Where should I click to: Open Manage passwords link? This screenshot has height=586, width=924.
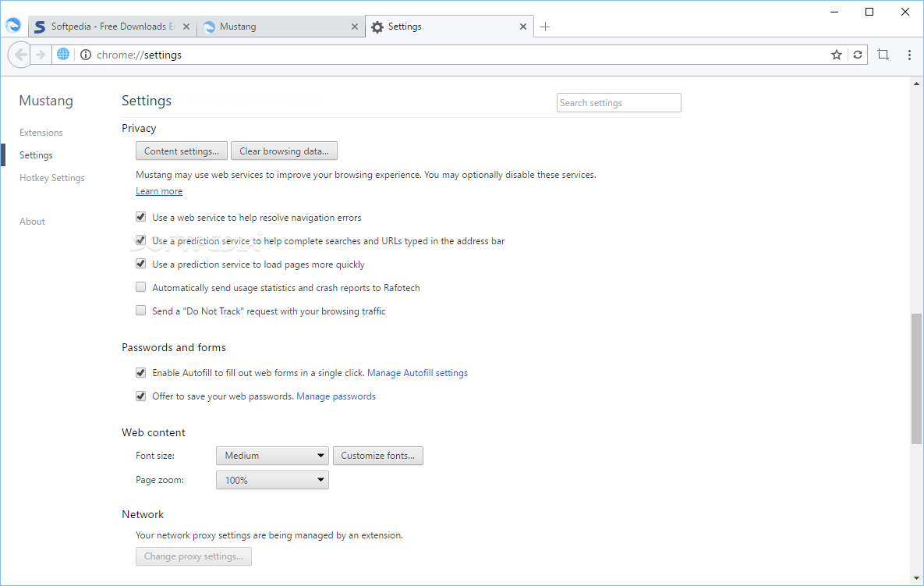[336, 396]
